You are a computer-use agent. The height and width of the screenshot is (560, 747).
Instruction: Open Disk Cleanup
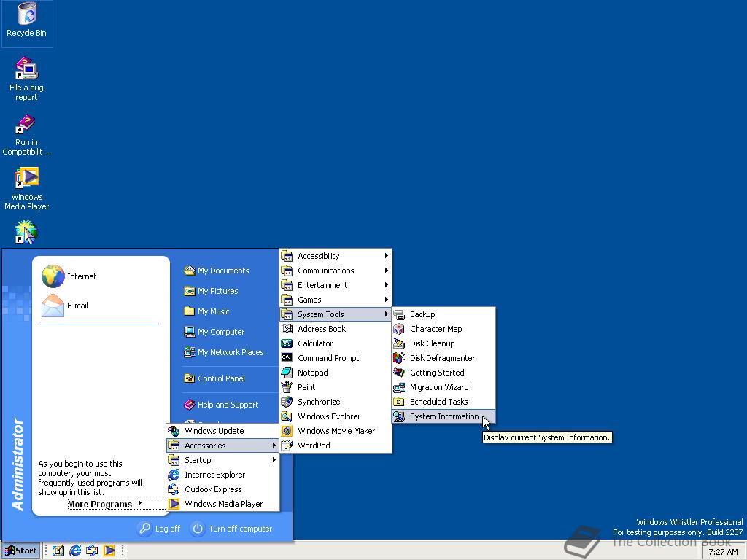pyautogui.click(x=444, y=344)
